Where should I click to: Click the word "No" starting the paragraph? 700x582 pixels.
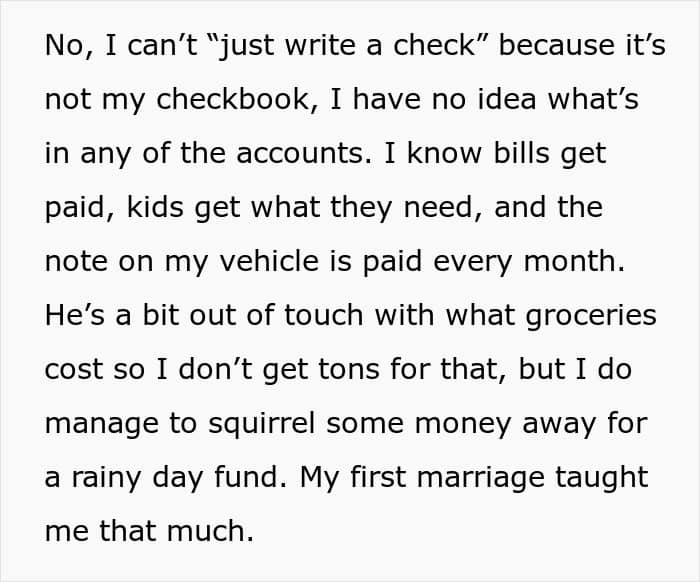tap(69, 46)
